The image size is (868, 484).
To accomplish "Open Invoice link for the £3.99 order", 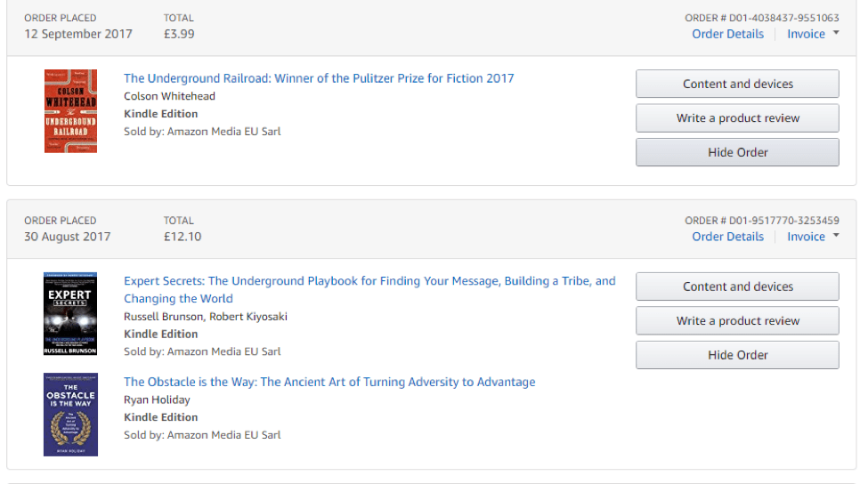I will (x=806, y=34).
